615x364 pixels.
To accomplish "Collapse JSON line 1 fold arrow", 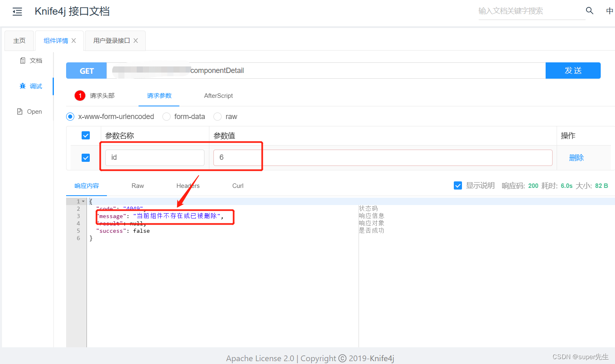I will (83, 201).
